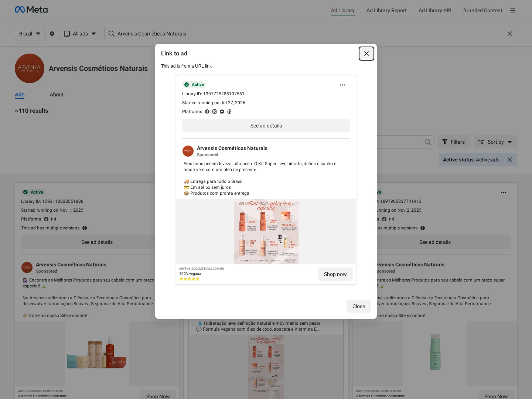Screen dimensions: 532x399
Task: Click the Facebook platform icon in the dialog
Action: [207, 112]
